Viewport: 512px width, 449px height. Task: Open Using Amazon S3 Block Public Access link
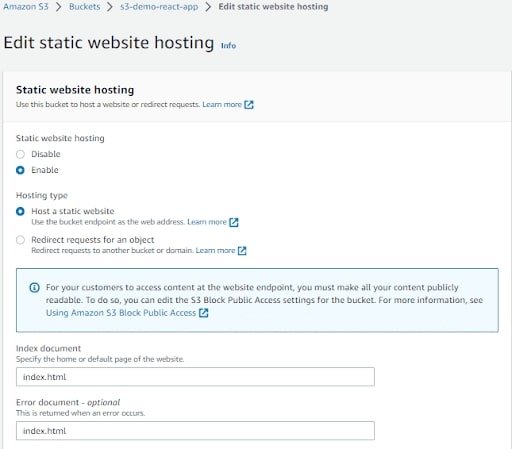click(121, 313)
